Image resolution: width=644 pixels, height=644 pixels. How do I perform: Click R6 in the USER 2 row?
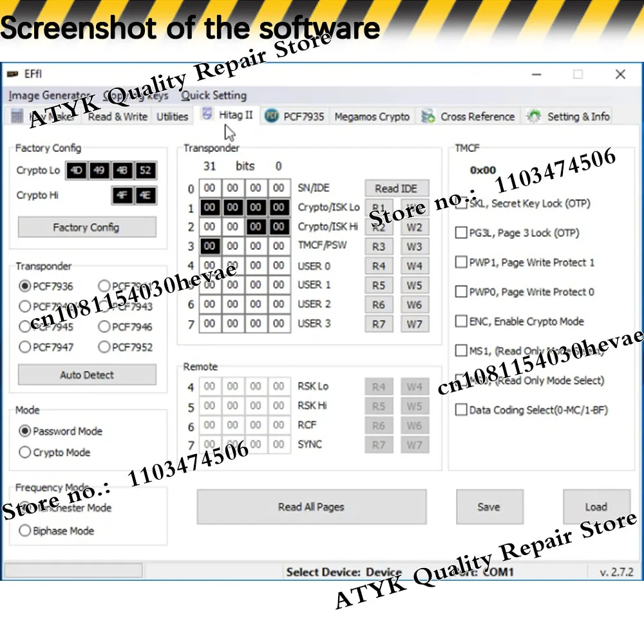point(379,305)
